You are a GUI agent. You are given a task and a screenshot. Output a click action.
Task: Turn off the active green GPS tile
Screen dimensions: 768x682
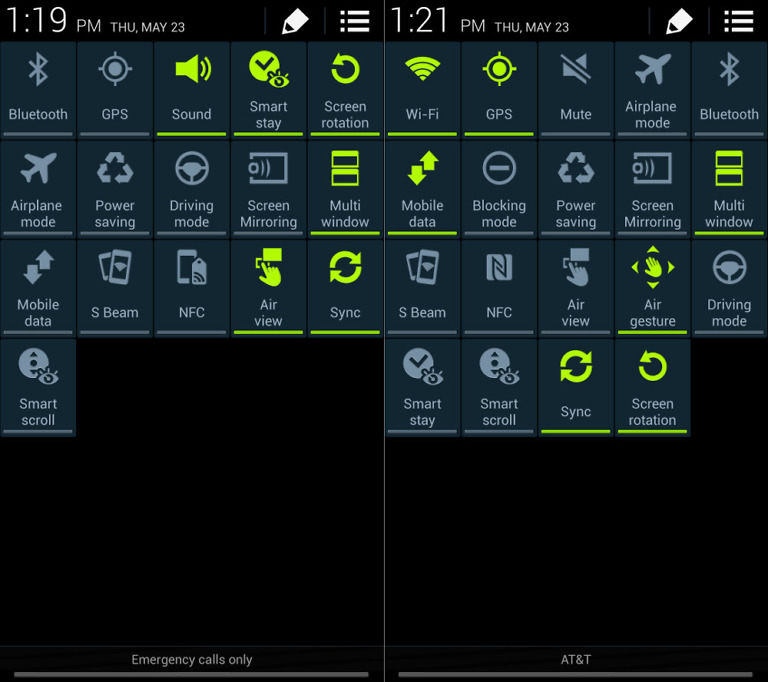(499, 88)
